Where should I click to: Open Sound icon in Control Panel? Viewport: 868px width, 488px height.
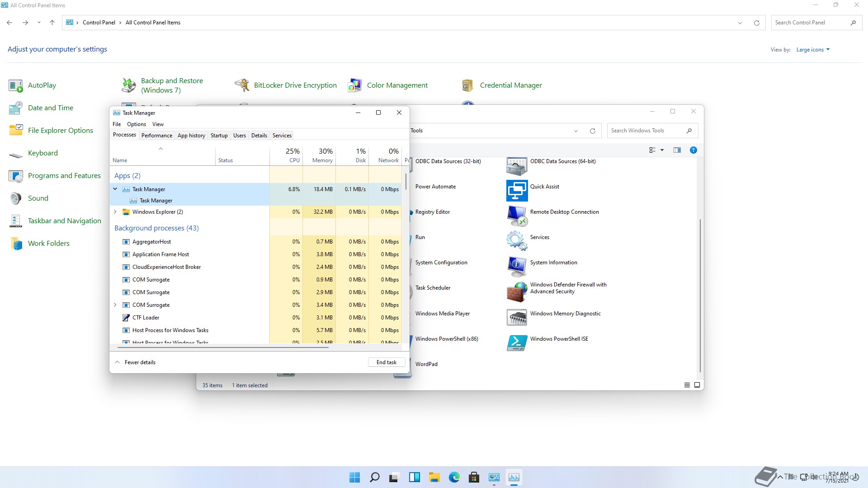point(16,198)
